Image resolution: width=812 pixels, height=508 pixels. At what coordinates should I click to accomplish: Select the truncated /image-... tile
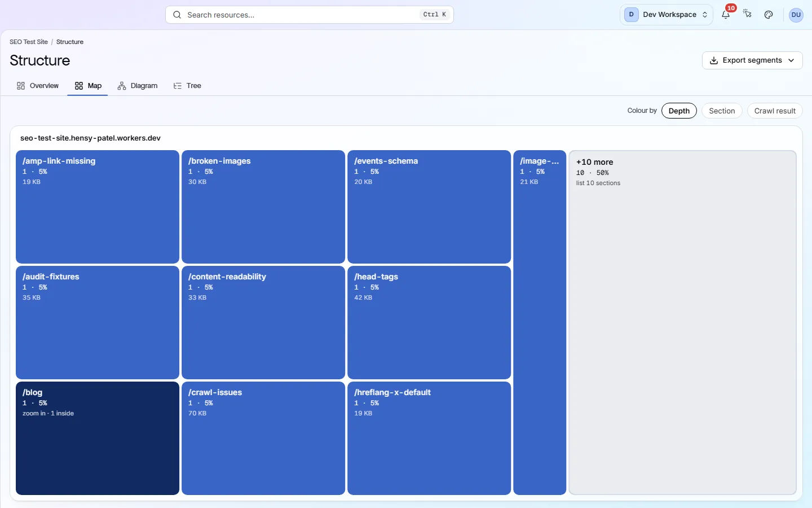[540, 322]
